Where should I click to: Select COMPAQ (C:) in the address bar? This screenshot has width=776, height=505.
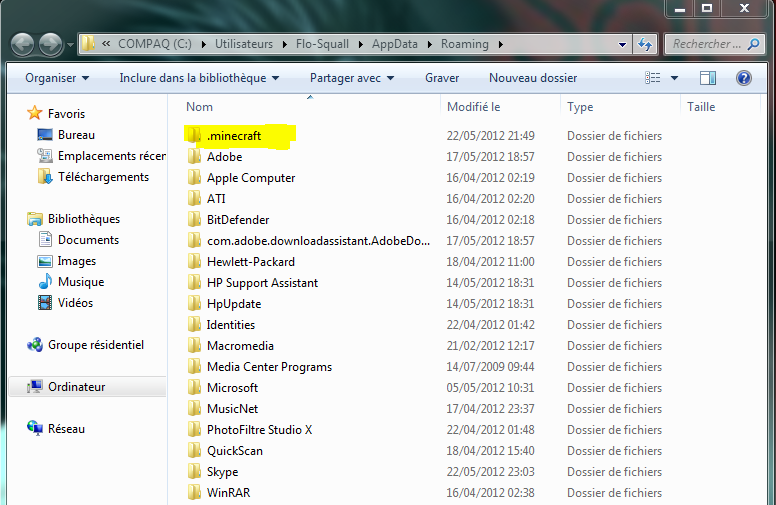pos(154,44)
